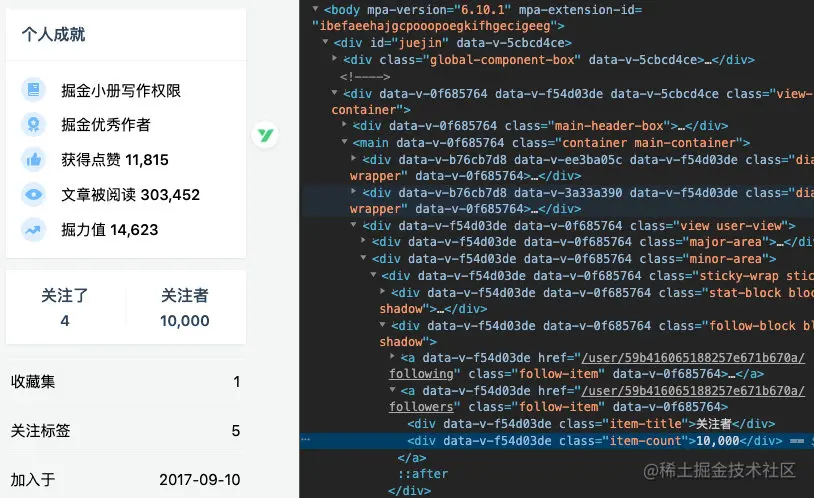Collapse the view user-view div

[x=354, y=225]
